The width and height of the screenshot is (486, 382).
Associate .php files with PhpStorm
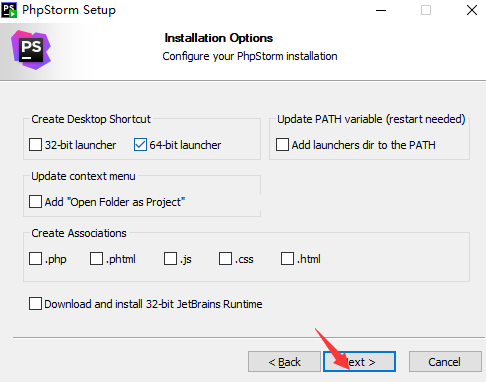(x=35, y=259)
